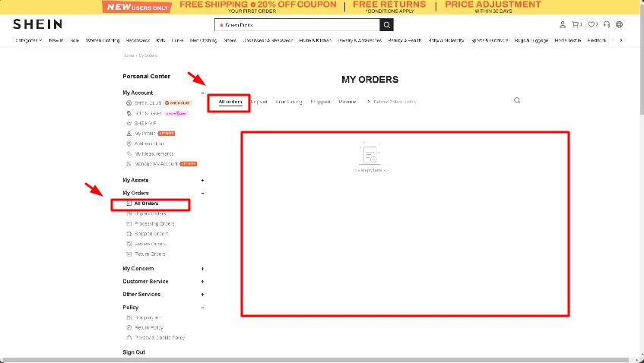This screenshot has height=363, width=644.
Task: Open the shopping cart icon
Action: [576, 24]
